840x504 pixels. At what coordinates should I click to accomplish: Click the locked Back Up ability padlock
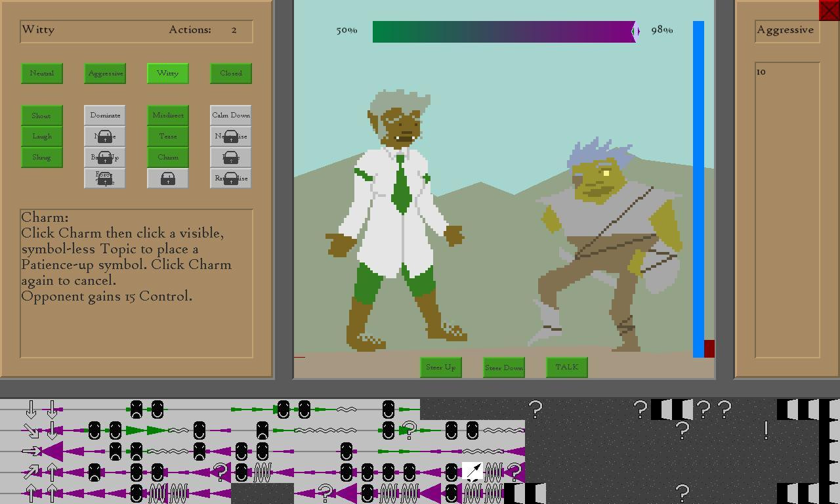tap(105, 157)
